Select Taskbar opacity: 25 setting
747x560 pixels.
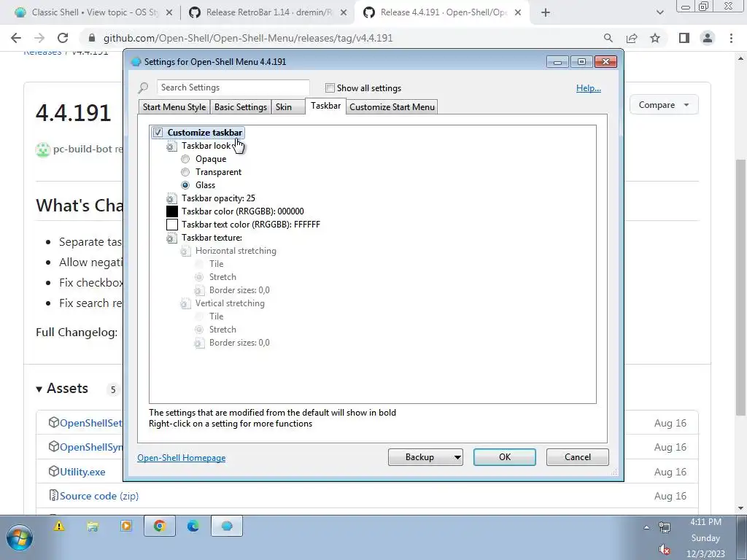(218, 198)
